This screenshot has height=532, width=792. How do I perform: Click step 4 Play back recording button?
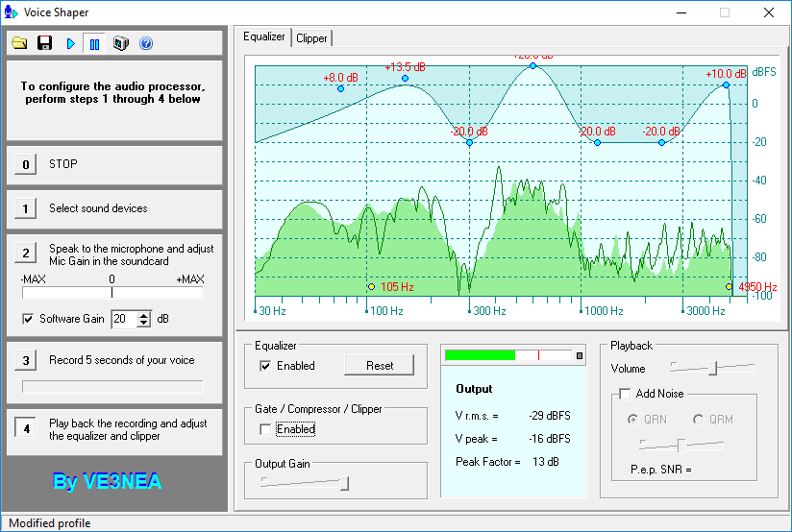tap(25, 428)
